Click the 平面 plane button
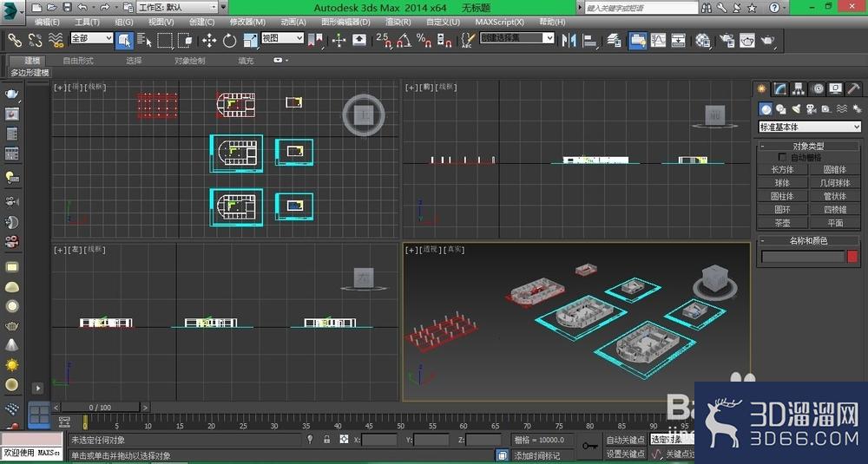Image resolution: width=868 pixels, height=464 pixels. click(835, 223)
